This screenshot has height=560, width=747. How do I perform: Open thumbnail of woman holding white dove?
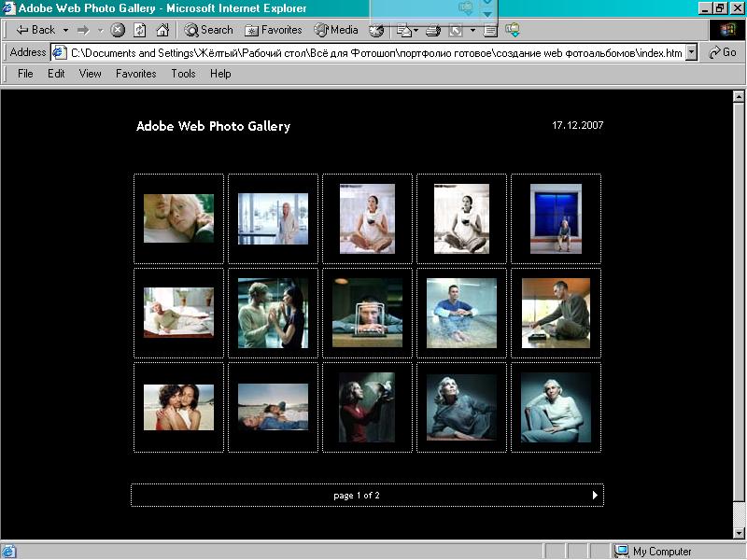tap(367, 407)
